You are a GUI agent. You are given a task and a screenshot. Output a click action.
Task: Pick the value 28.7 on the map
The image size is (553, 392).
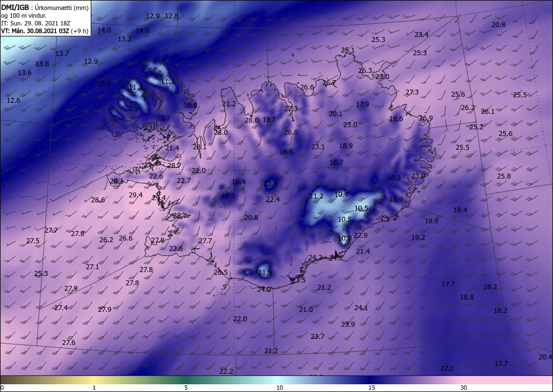[174, 165]
